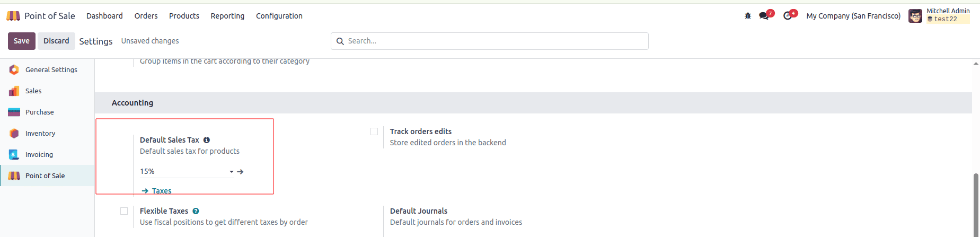Open the Reporting menu
Screen dimensions: 980x237
pos(227,16)
